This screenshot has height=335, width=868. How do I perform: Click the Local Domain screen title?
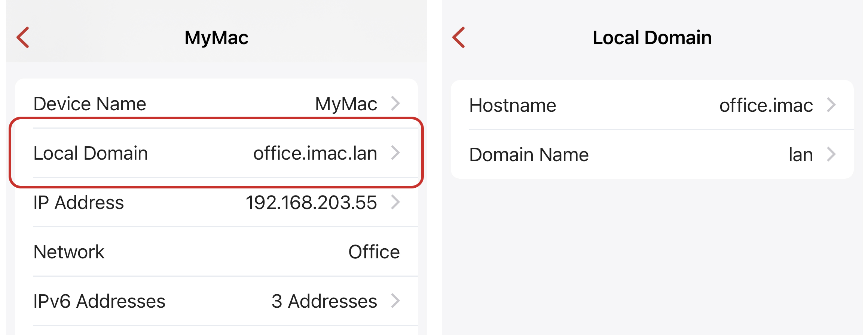652,38
